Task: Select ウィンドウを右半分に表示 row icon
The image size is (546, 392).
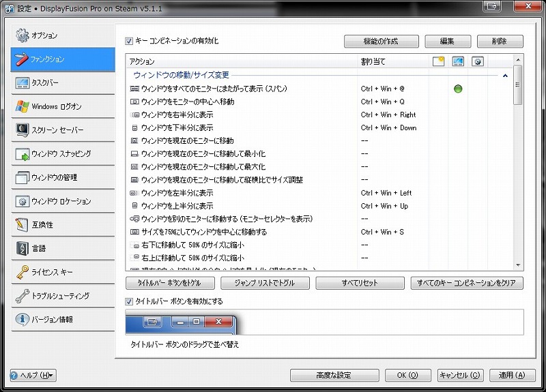Action: pos(134,115)
